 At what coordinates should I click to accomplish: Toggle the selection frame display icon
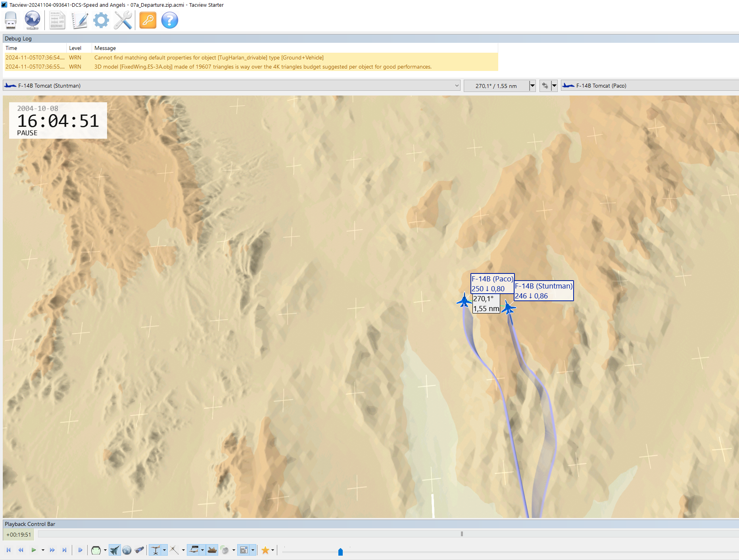244,550
